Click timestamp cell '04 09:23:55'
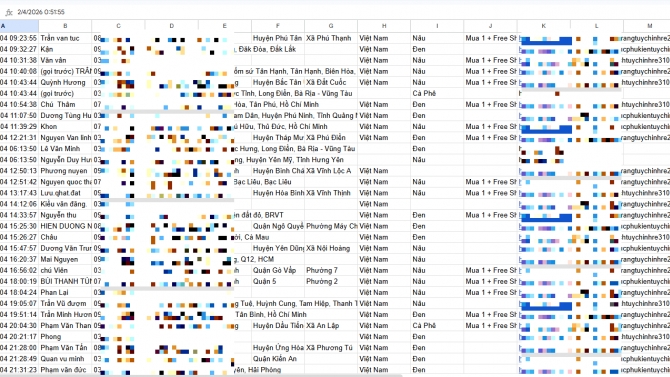The width and height of the screenshot is (670, 377). pos(19,38)
